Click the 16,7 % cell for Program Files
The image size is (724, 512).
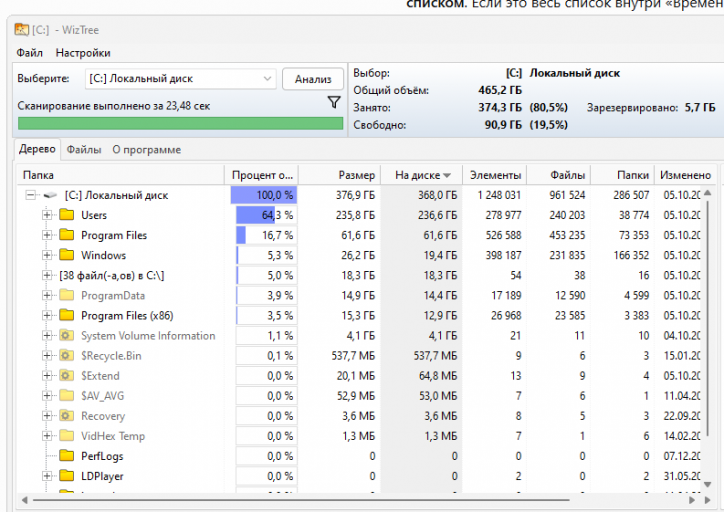pyautogui.click(x=266, y=235)
